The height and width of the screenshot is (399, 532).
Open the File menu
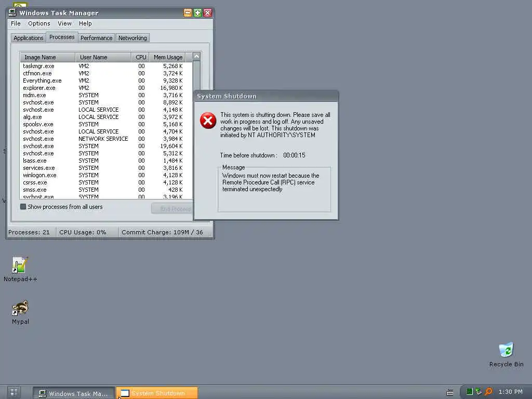(x=16, y=23)
